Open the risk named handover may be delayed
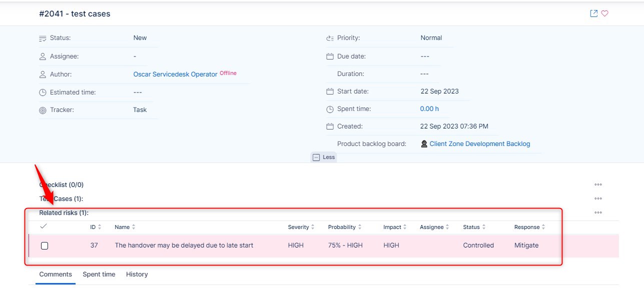This screenshot has height=302, width=644. coord(184,245)
